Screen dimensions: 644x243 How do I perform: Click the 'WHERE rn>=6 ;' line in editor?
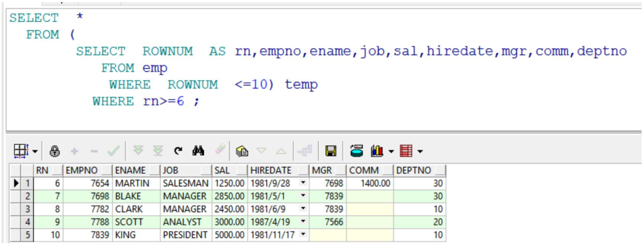(146, 101)
